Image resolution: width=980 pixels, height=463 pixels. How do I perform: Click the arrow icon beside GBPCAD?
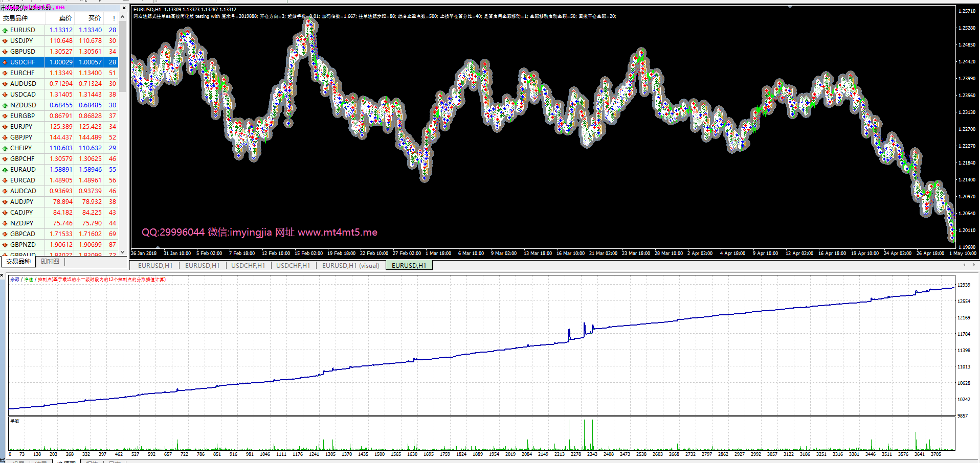click(x=5, y=234)
